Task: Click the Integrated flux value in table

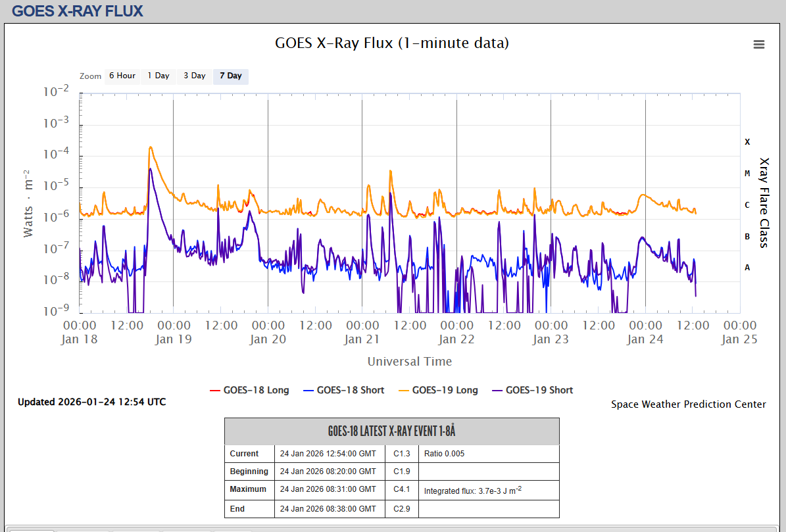Action: point(472,490)
